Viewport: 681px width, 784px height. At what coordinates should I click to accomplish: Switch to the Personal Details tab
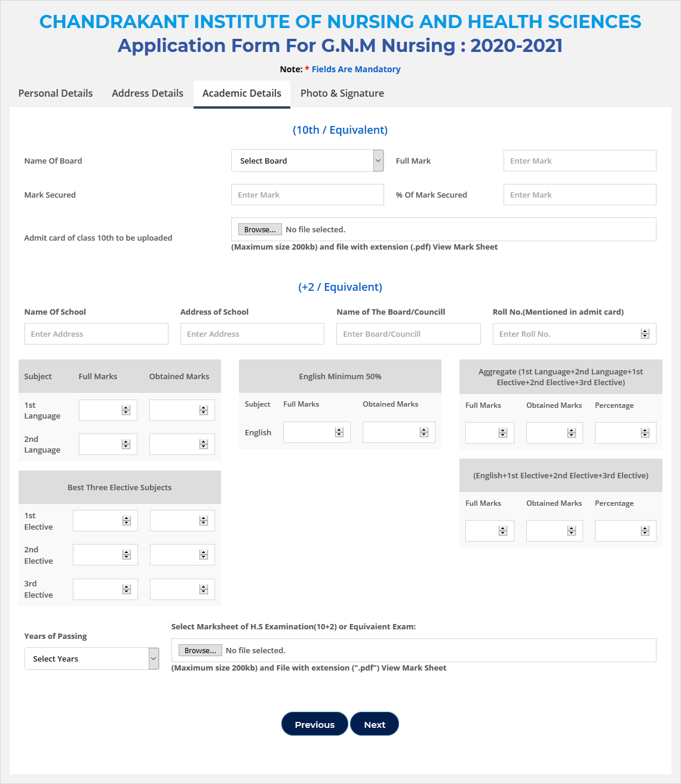pos(56,93)
